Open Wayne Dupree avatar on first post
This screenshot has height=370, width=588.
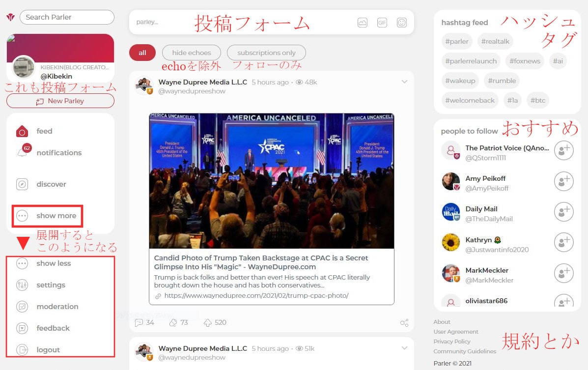tap(144, 86)
